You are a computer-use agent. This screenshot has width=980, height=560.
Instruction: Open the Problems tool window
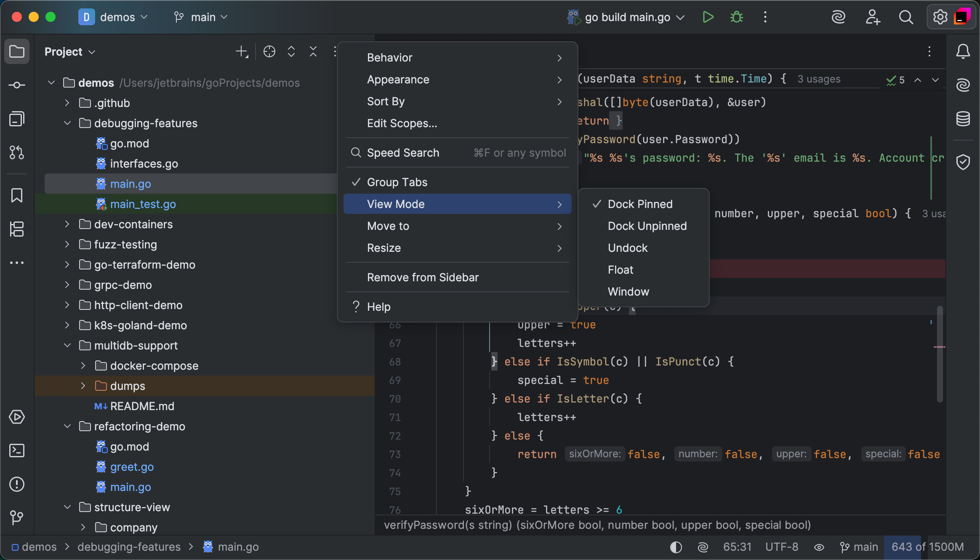point(17,484)
